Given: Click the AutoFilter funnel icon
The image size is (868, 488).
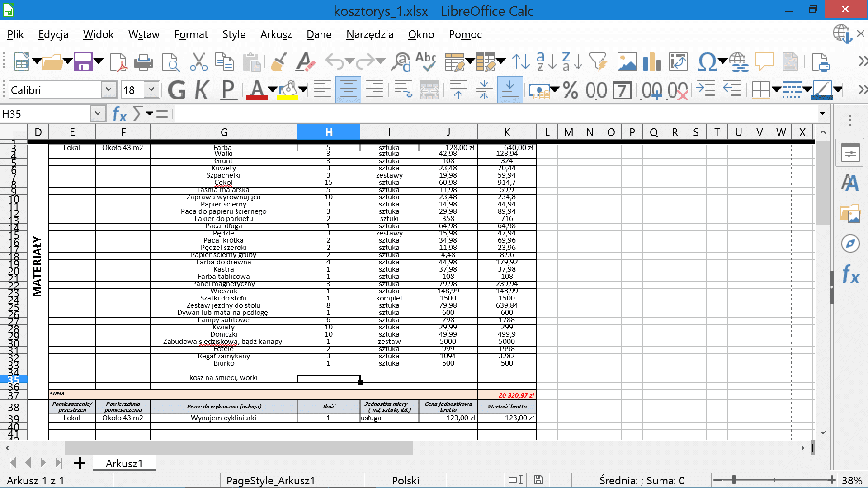Looking at the screenshot, I should click(x=598, y=61).
